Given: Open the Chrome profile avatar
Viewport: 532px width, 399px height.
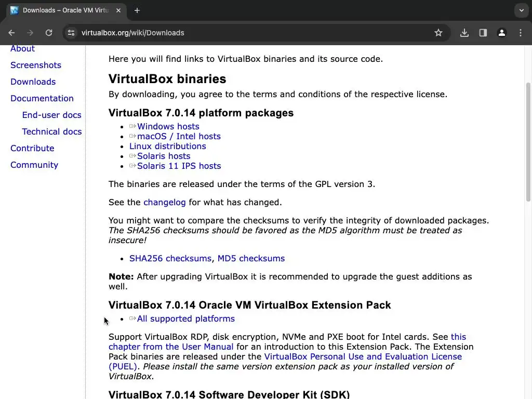Looking at the screenshot, I should [x=501, y=33].
